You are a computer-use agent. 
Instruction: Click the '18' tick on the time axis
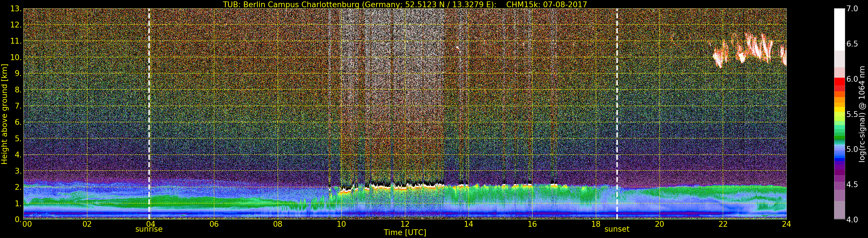tap(596, 224)
